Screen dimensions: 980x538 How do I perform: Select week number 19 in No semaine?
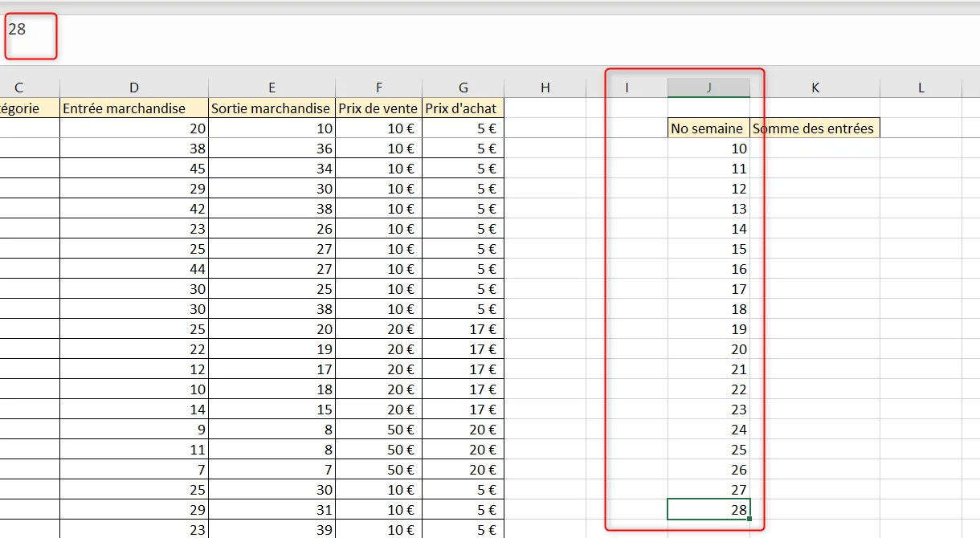(708, 329)
